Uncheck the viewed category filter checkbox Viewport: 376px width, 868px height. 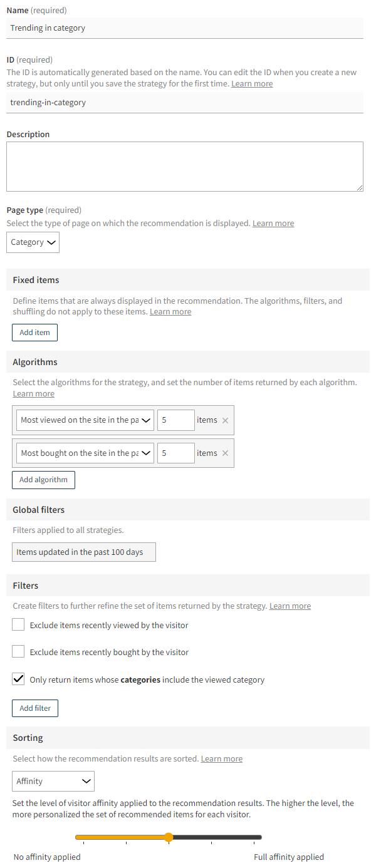coord(18,678)
